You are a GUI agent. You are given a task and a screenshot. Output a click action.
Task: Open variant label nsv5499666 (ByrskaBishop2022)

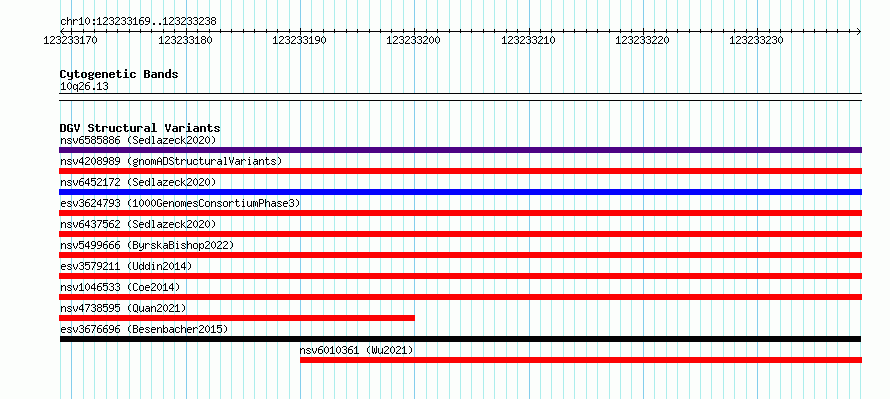tap(147, 245)
